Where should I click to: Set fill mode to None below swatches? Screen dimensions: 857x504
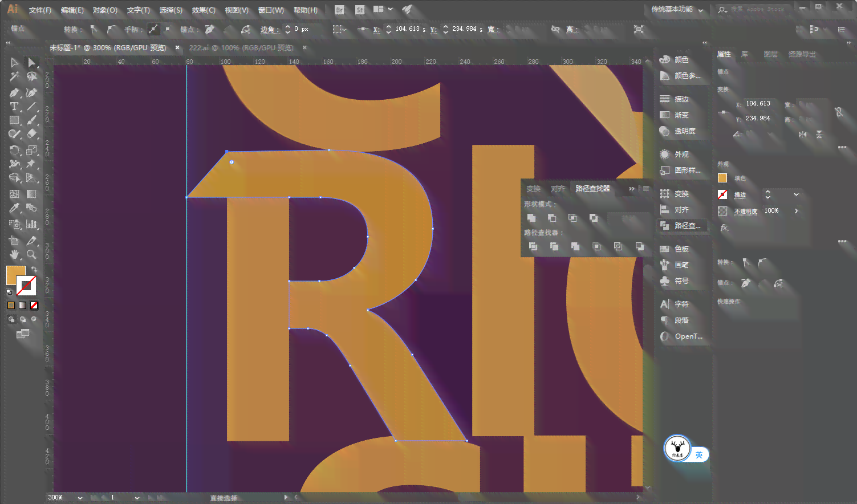coord(34,305)
